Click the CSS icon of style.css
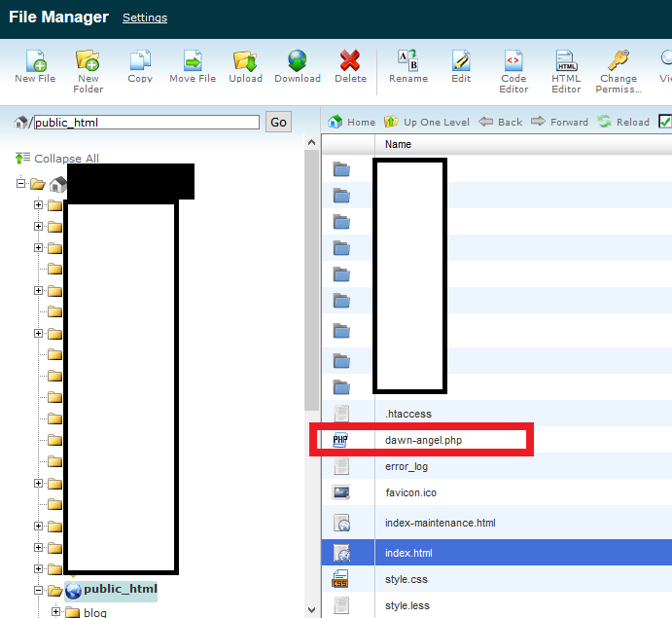Viewport: 672px width, 618px height. click(x=340, y=579)
